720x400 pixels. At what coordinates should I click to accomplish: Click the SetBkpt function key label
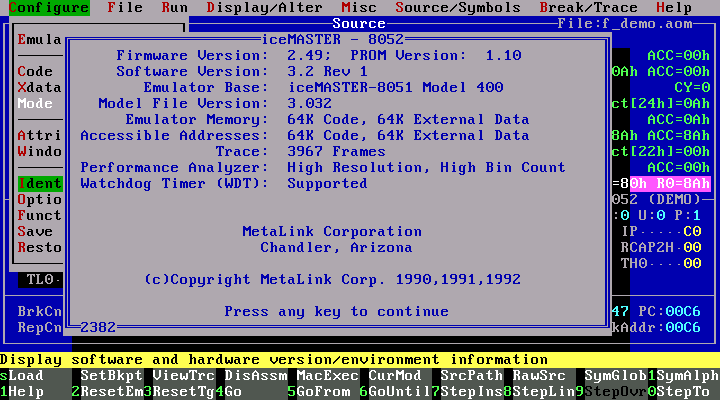point(112,376)
